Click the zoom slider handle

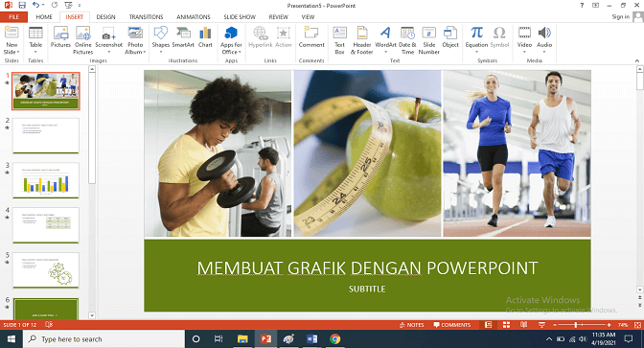pos(576,325)
